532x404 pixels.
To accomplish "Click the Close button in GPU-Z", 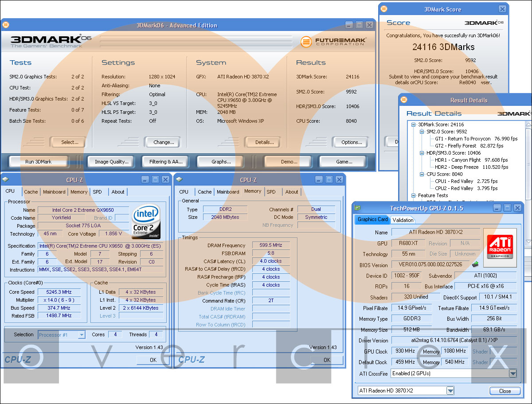I will pos(505,391).
